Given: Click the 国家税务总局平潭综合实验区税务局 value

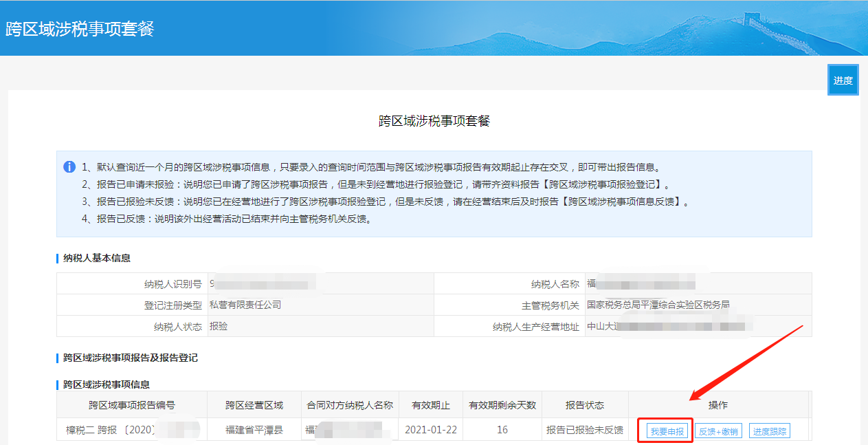Looking at the screenshot, I should (x=658, y=305).
